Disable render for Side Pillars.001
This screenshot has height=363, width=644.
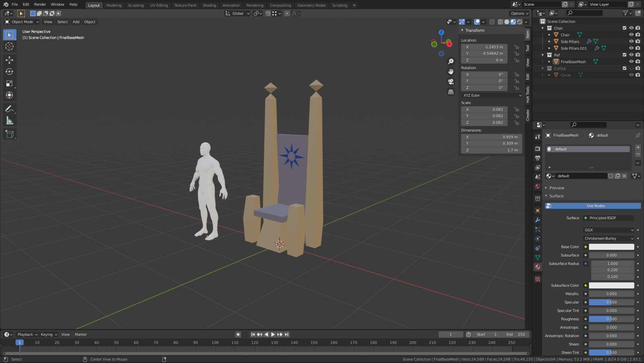coord(638,48)
